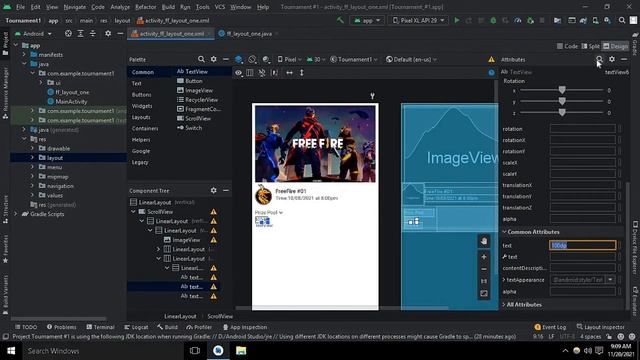The height and width of the screenshot is (360, 640).
Task: Switch to ff_layout_one.java tab
Action: pos(249,34)
